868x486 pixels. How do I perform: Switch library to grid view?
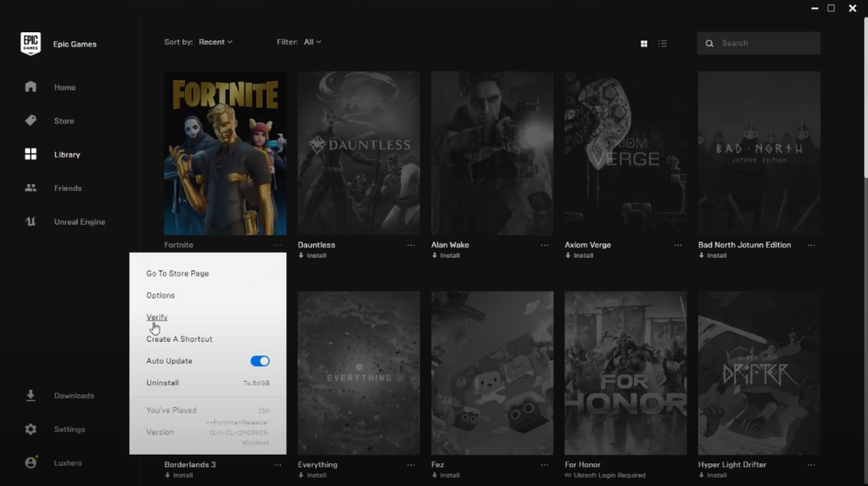(644, 43)
